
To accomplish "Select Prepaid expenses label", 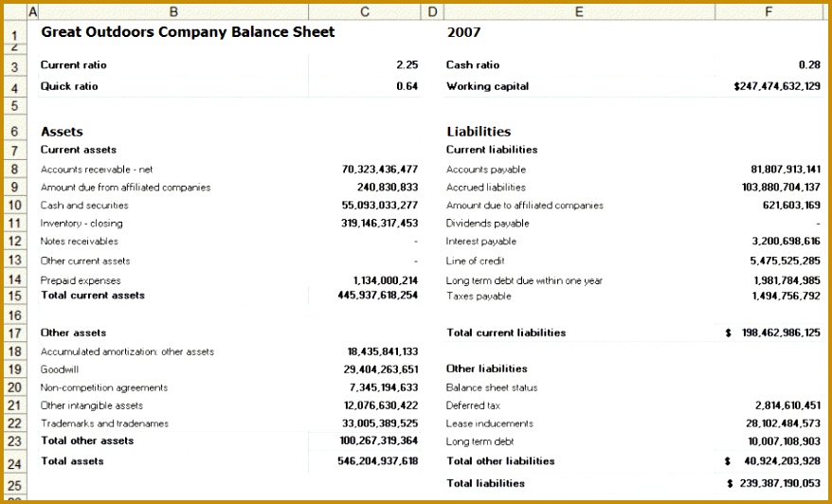I will pos(81,280).
